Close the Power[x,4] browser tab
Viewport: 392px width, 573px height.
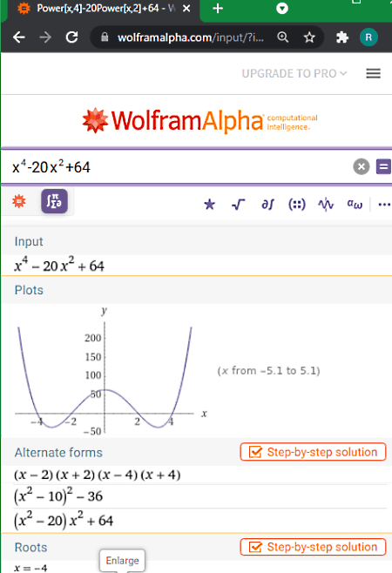click(x=186, y=9)
